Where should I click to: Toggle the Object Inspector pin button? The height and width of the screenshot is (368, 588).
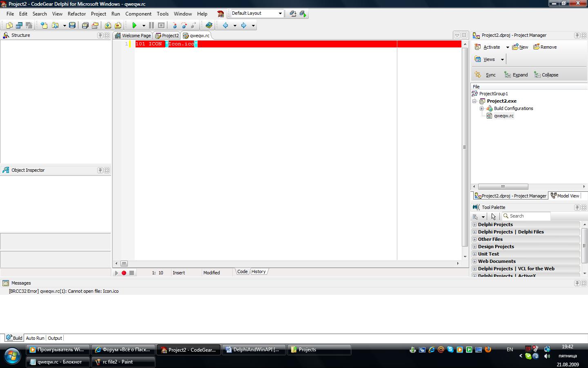point(100,171)
